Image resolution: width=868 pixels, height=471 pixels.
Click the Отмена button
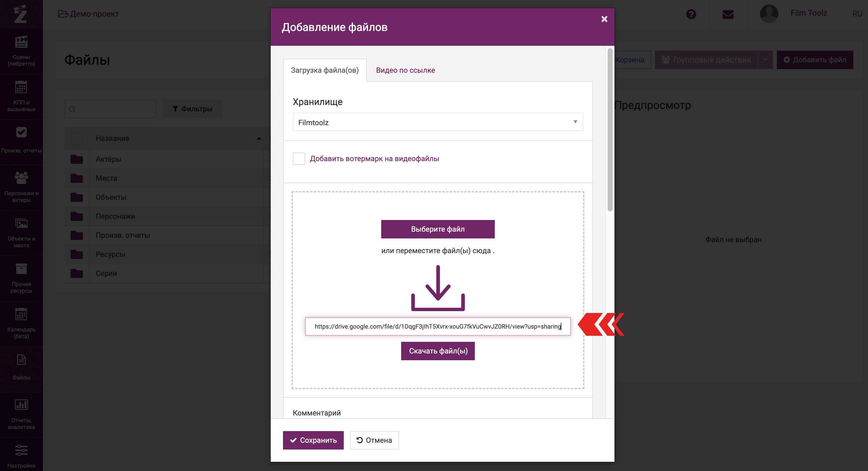tap(374, 440)
